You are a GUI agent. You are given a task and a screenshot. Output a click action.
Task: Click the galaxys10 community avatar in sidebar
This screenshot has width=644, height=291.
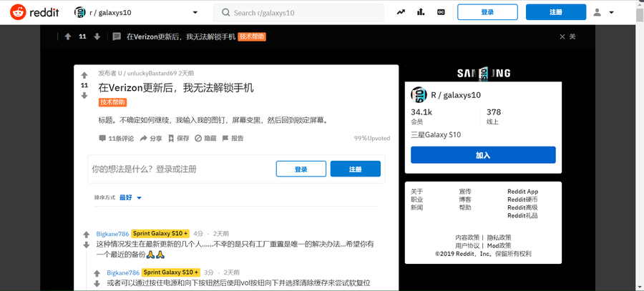419,95
